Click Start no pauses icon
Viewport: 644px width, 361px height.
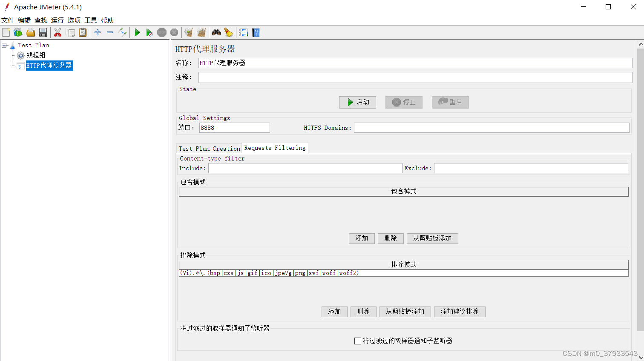(x=149, y=32)
